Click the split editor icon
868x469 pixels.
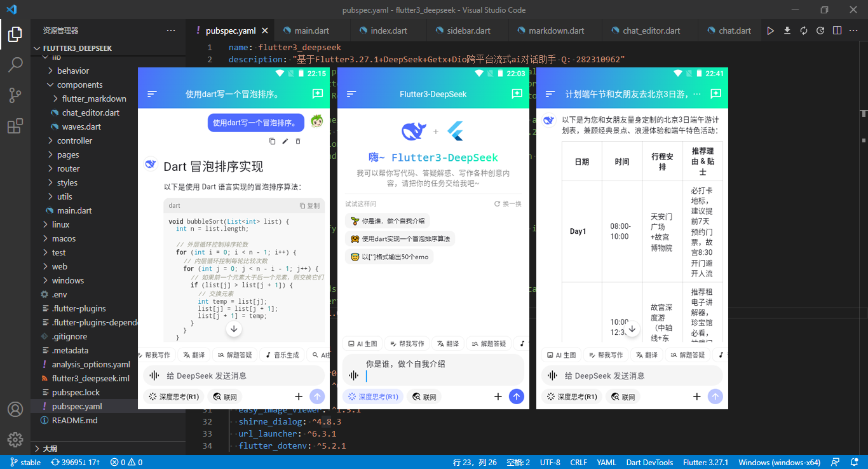coord(837,31)
